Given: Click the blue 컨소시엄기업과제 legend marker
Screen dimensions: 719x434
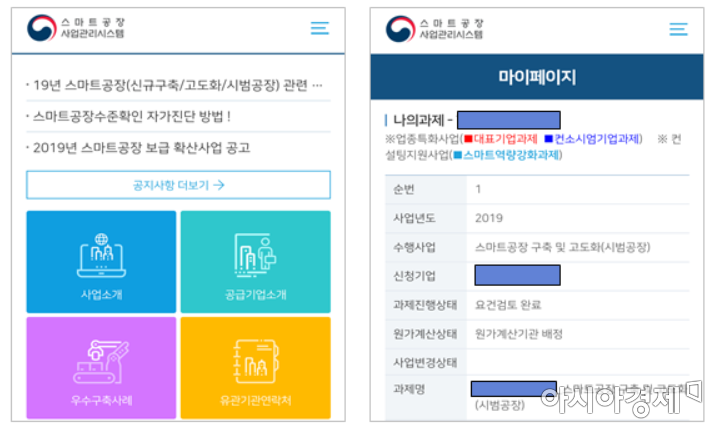Looking at the screenshot, I should tap(550, 138).
